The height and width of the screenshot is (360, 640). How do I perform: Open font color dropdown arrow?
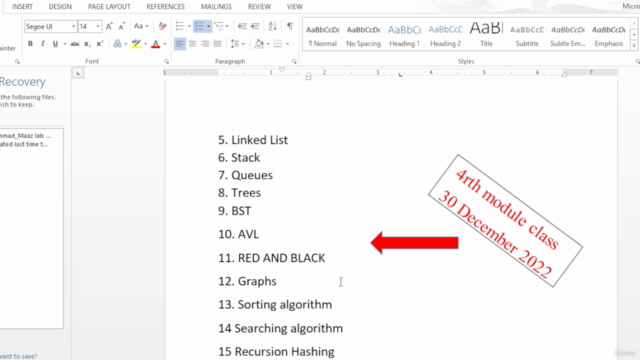point(165,44)
